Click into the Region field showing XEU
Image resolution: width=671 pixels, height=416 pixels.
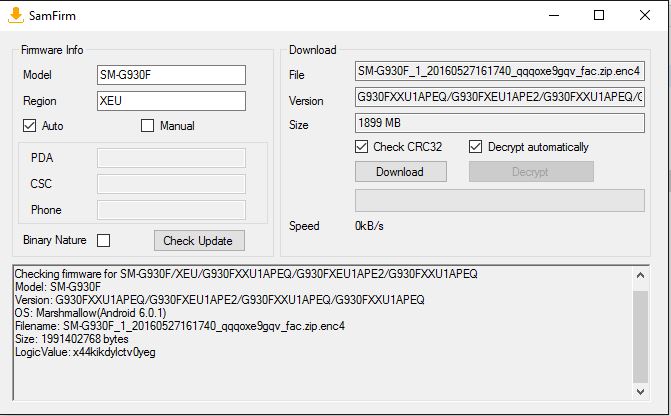point(172,101)
